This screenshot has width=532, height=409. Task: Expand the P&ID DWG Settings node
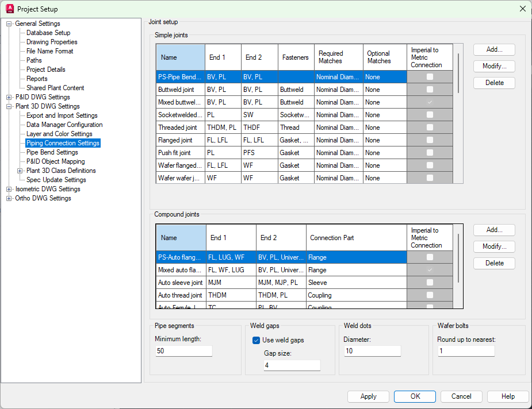click(9, 97)
